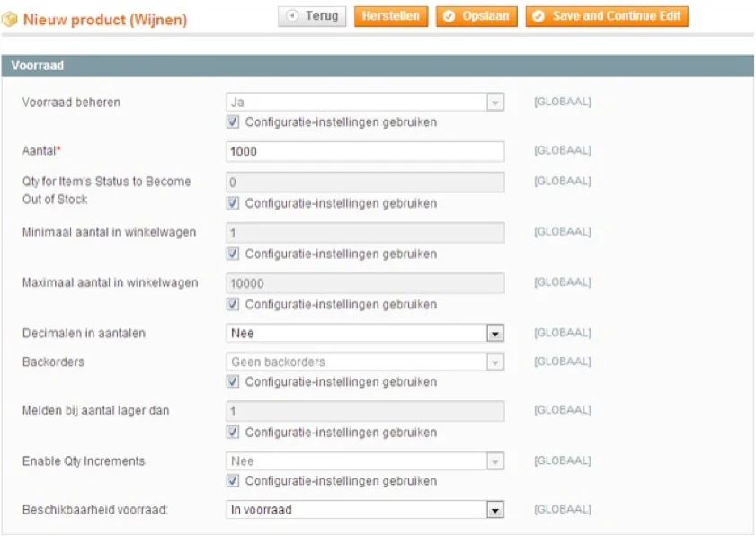The width and height of the screenshot is (756, 536).
Task: Toggle config checkbox for Melden bij aantal lager dan
Action: pyautogui.click(x=233, y=432)
